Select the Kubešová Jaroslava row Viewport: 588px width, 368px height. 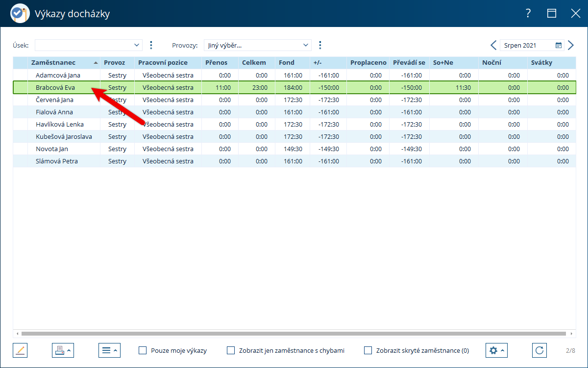(294, 137)
